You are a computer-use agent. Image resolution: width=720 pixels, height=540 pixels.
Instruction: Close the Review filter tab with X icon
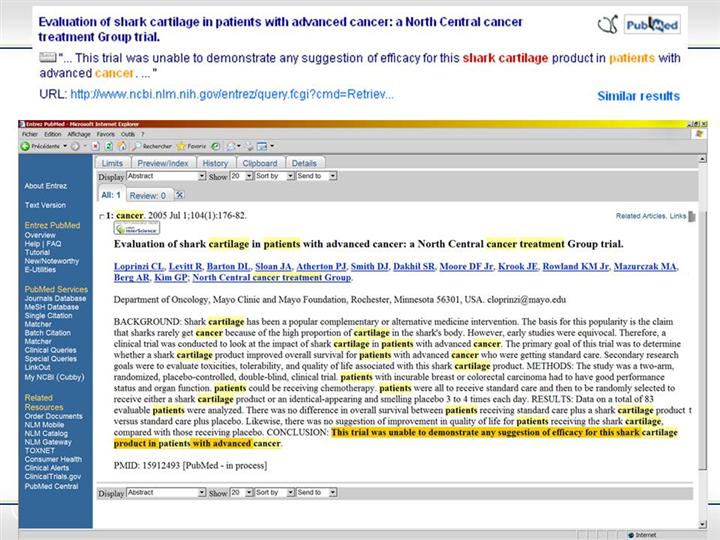(180, 195)
